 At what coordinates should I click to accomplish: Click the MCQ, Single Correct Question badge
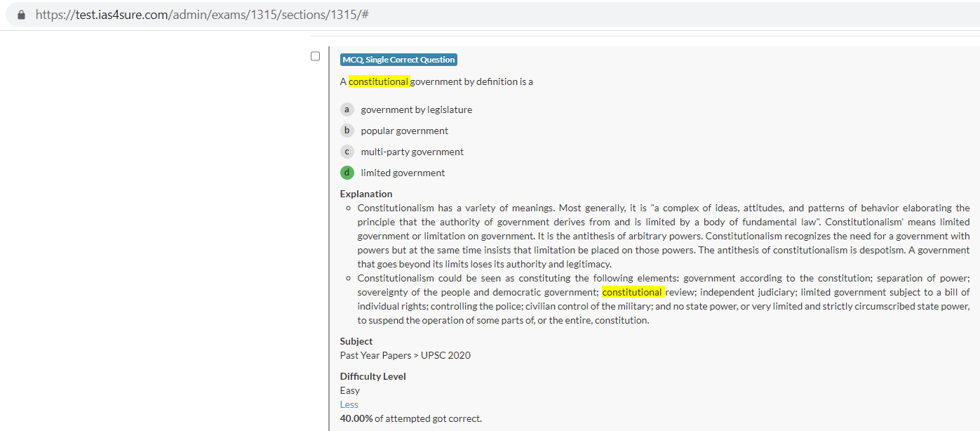click(x=398, y=60)
